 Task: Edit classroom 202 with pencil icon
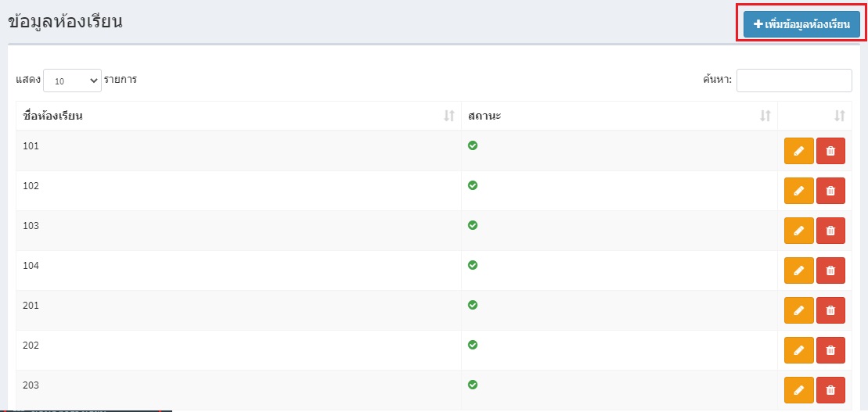tap(799, 350)
